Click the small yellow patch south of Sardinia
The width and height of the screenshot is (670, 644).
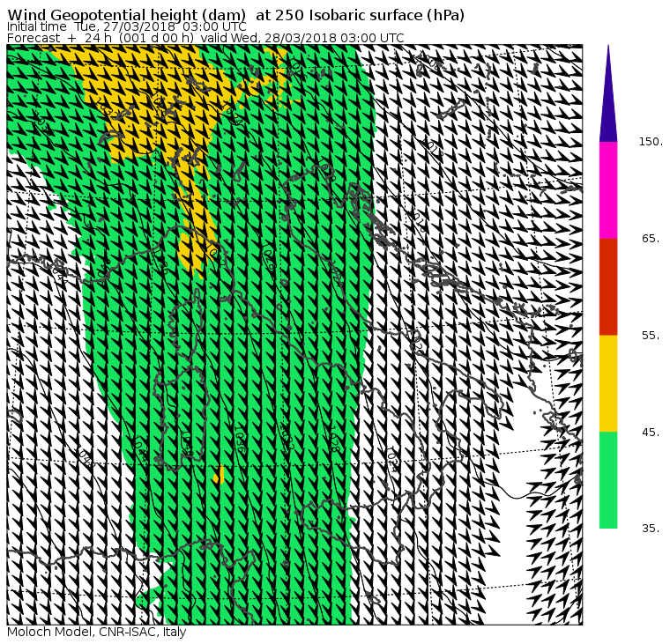point(219,475)
